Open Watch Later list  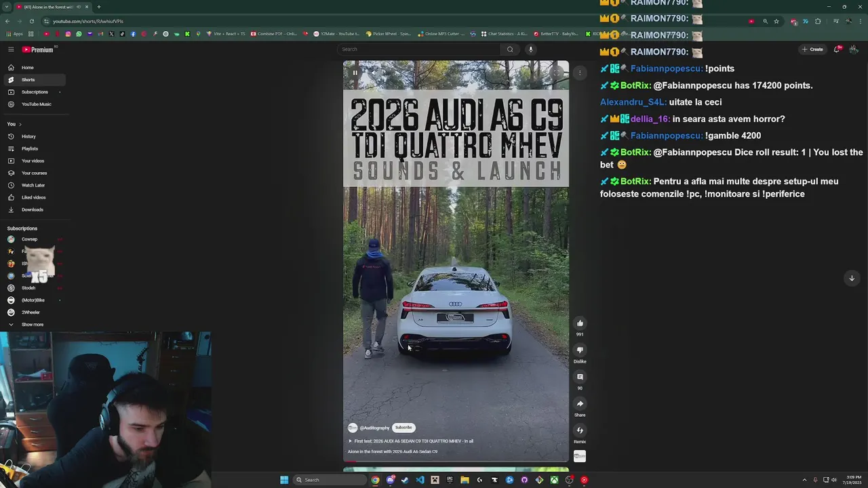tap(33, 185)
